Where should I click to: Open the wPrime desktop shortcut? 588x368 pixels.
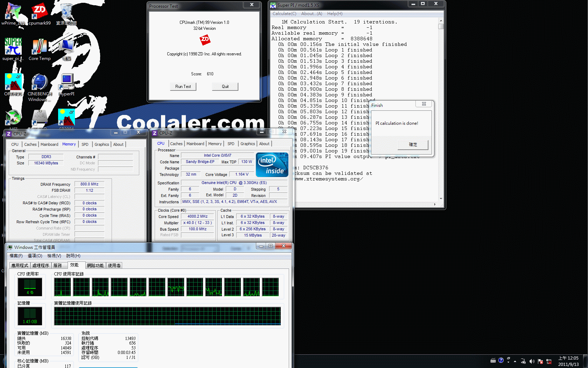tap(13, 14)
